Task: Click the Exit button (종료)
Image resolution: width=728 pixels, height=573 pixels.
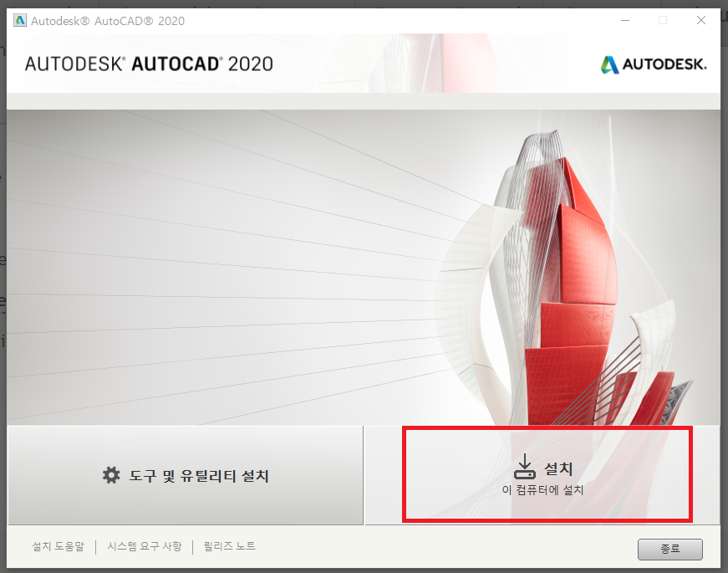Action: (x=670, y=550)
